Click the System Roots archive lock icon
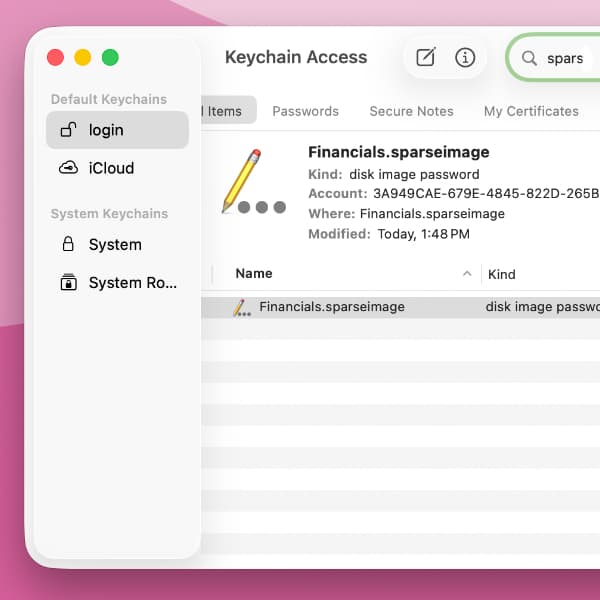 [68, 282]
